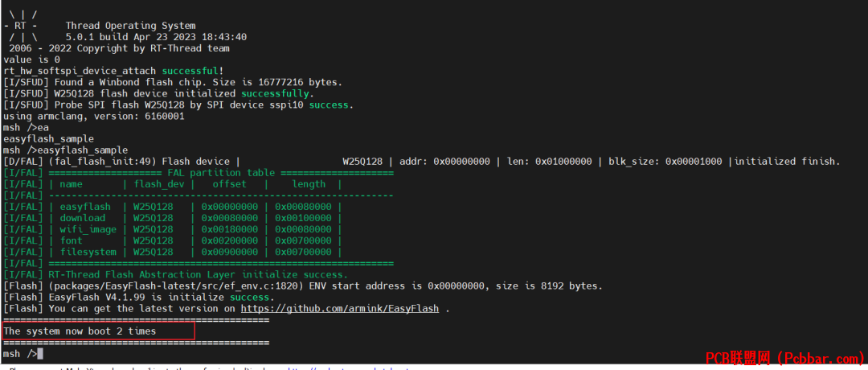Select the download partition name cell
The image size is (868, 370).
point(83,218)
